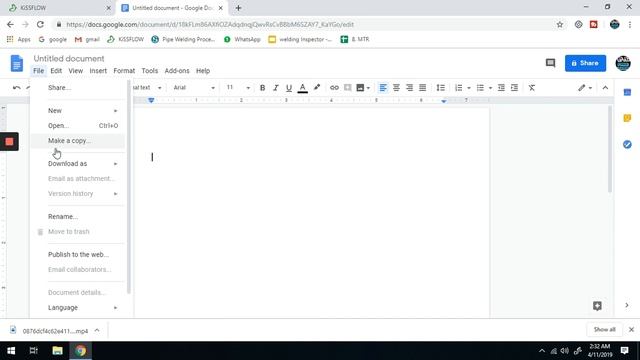The height and width of the screenshot is (360, 640).
Task: Open the Format menu
Action: 124,71
